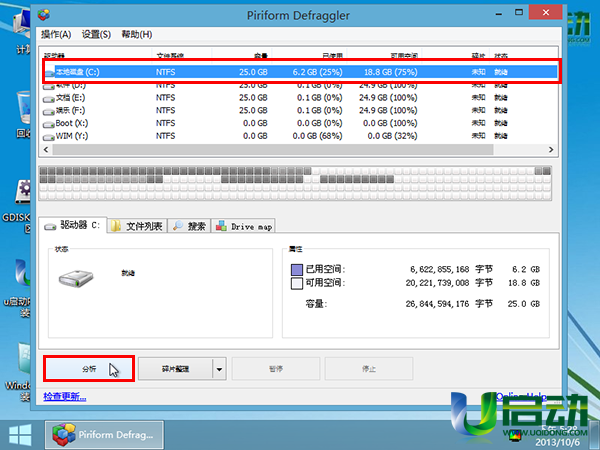Maximize the Defraggler window
The height and width of the screenshot is (450, 600).
point(518,13)
